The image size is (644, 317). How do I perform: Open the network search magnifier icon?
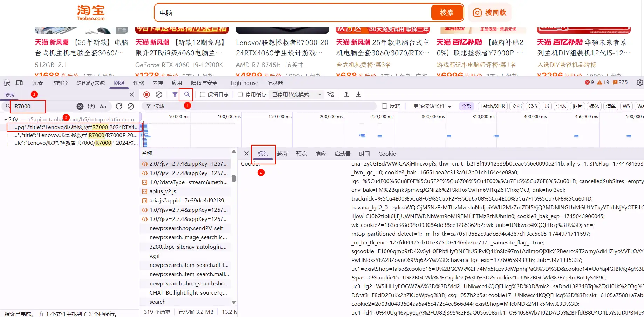click(187, 94)
